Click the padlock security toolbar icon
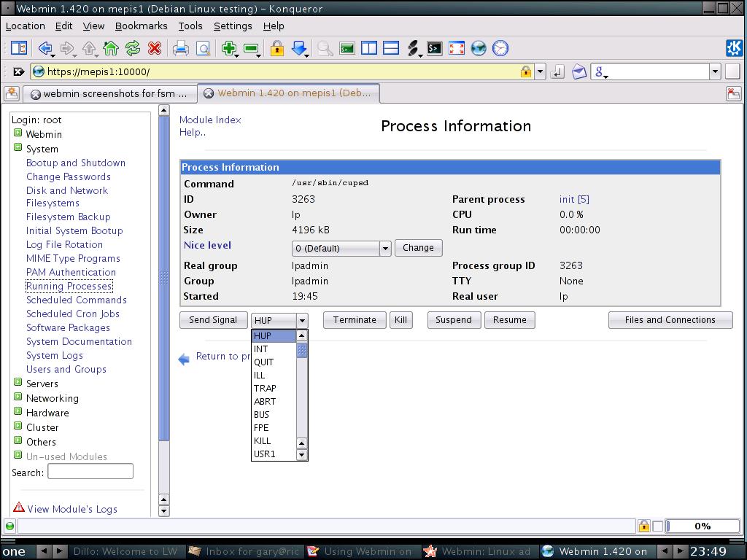Image resolution: width=747 pixels, height=560 pixels. click(276, 48)
